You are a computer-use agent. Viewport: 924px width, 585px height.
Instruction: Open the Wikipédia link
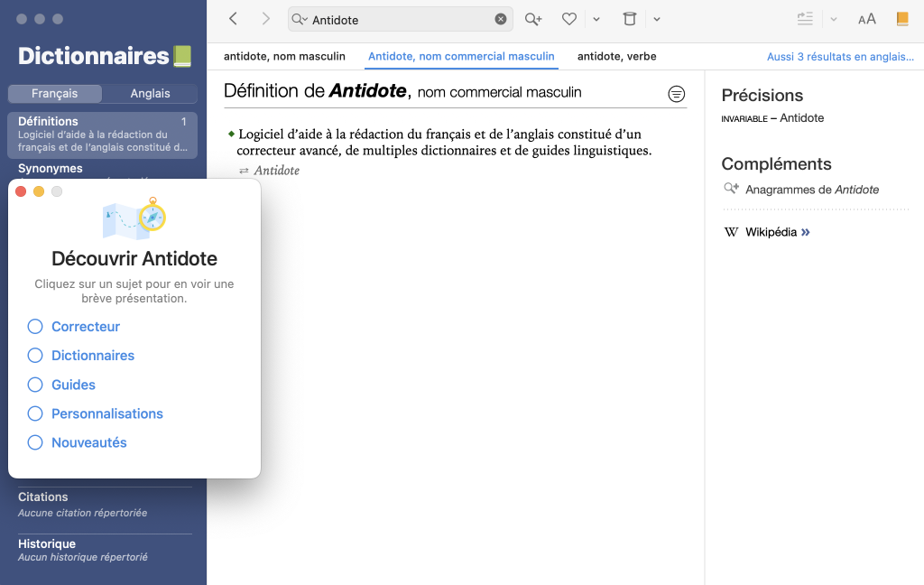click(x=771, y=232)
